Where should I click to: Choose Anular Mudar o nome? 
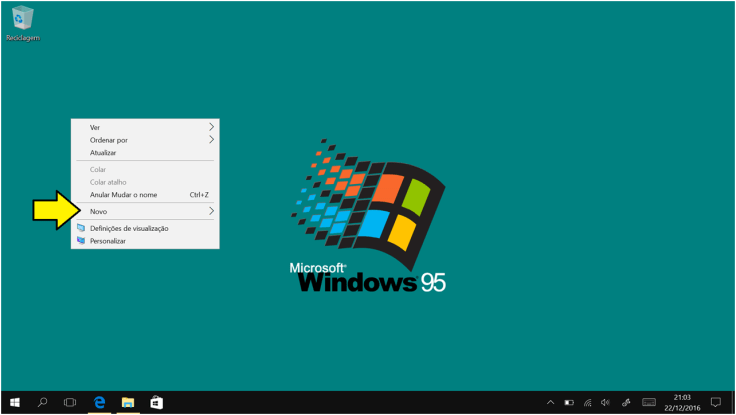124,195
